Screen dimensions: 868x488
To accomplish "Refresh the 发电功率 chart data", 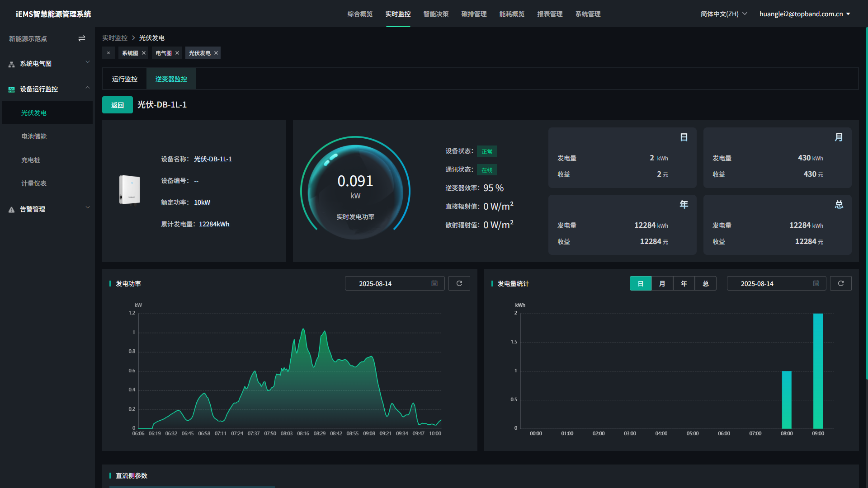I will click(459, 283).
